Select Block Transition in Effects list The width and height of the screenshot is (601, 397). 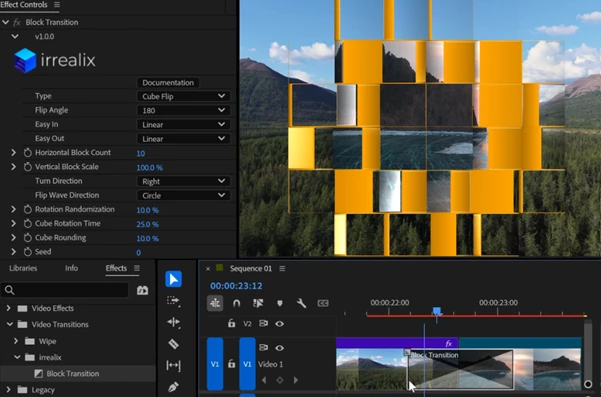[x=73, y=374]
